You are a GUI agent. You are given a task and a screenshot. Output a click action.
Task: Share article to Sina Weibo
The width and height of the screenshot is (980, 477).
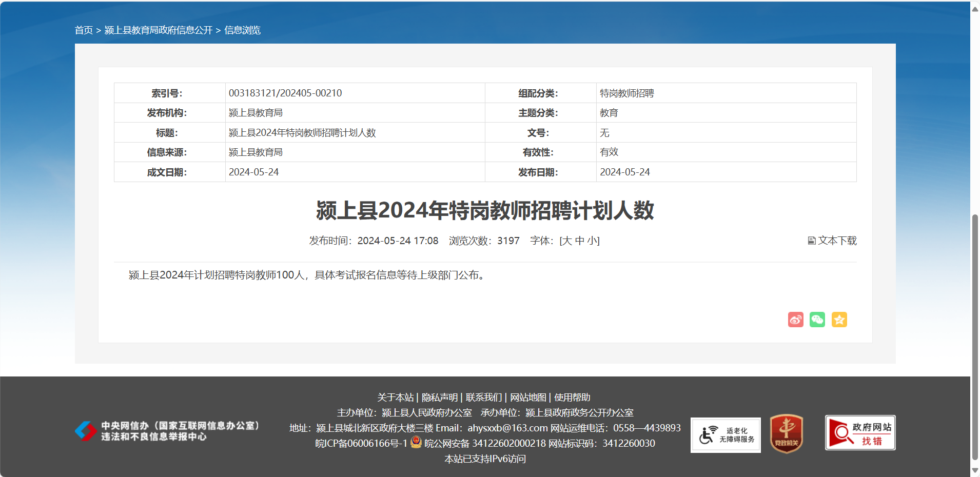pos(795,320)
